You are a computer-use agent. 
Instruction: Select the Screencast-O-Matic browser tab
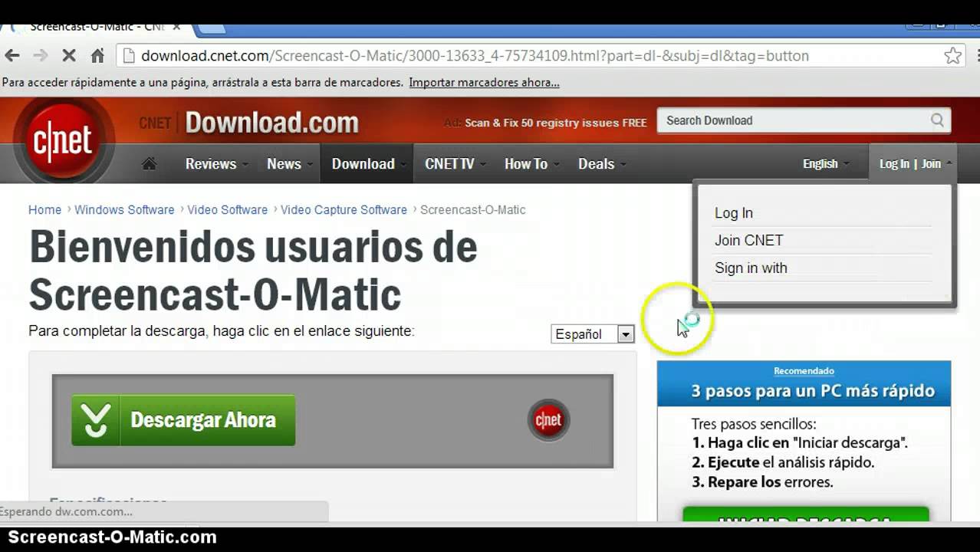(97, 27)
